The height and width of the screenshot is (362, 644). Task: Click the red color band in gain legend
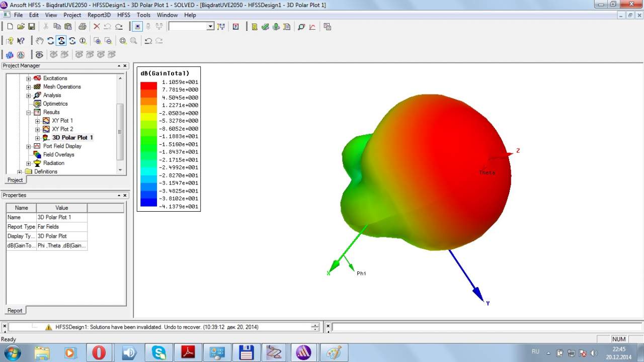coord(148,86)
